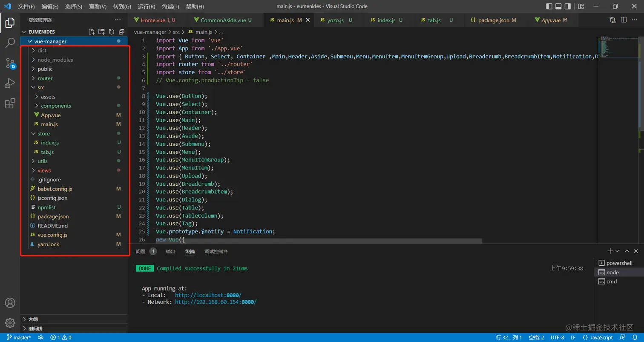Switch to Home.vue editor tab

pos(158,20)
